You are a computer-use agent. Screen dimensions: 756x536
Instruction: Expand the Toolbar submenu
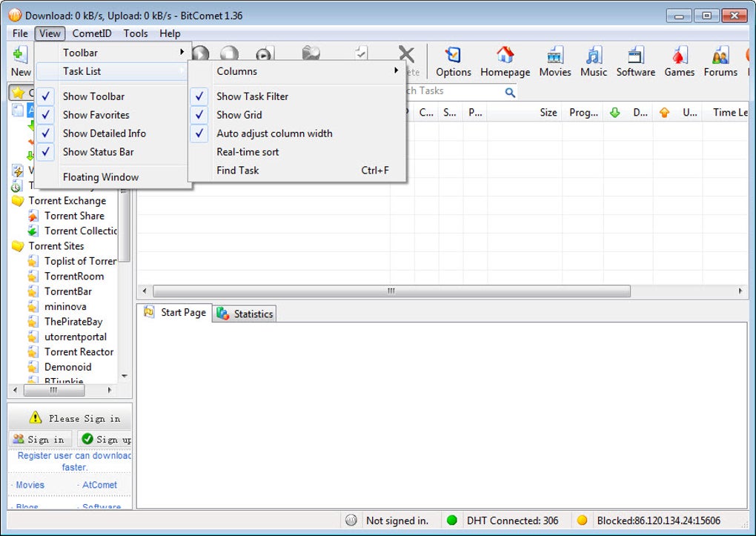(x=110, y=53)
